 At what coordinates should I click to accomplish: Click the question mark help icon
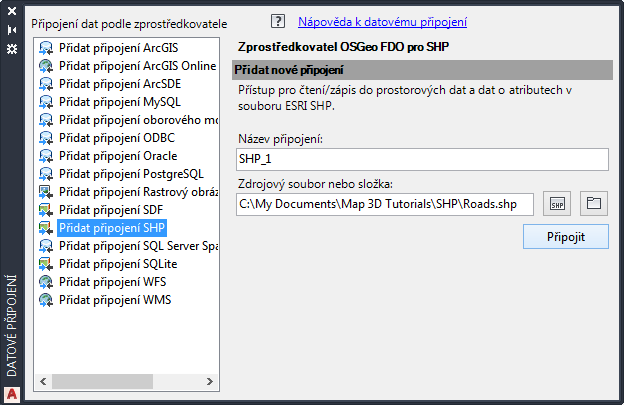(x=278, y=21)
